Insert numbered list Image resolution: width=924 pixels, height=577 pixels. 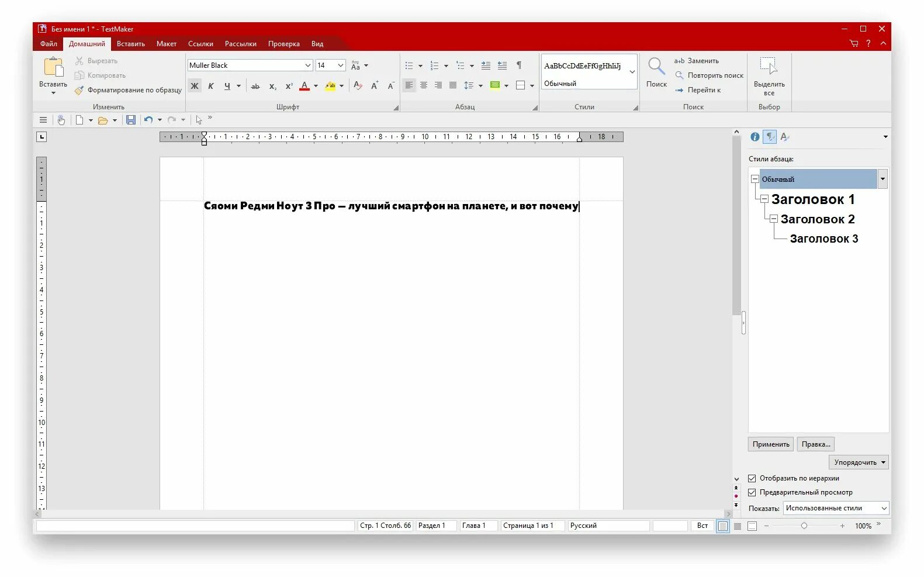coord(434,65)
